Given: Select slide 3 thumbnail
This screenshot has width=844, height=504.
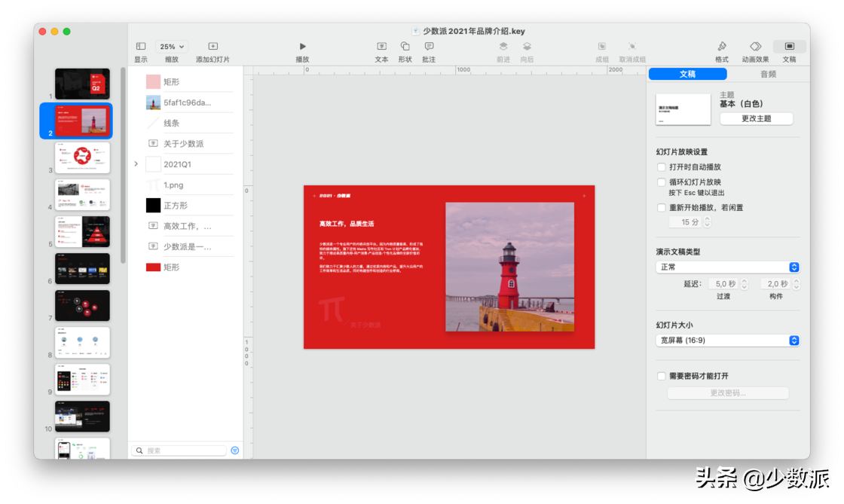Looking at the screenshot, I should [82, 157].
